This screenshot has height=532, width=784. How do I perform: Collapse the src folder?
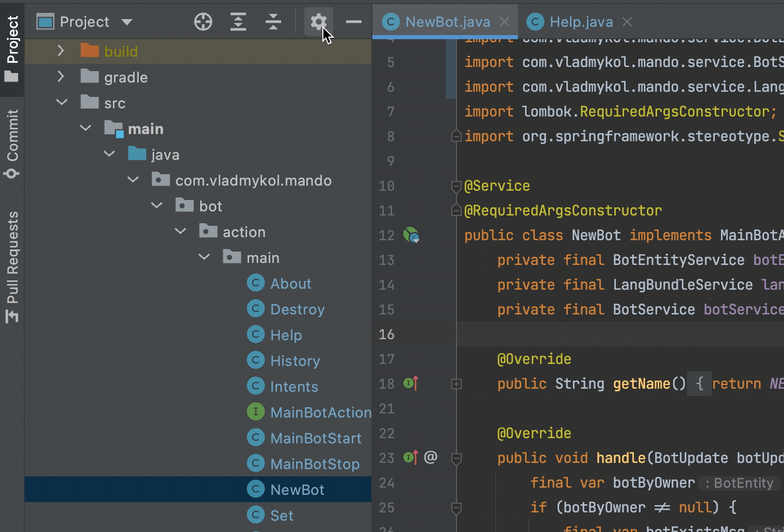pos(61,102)
